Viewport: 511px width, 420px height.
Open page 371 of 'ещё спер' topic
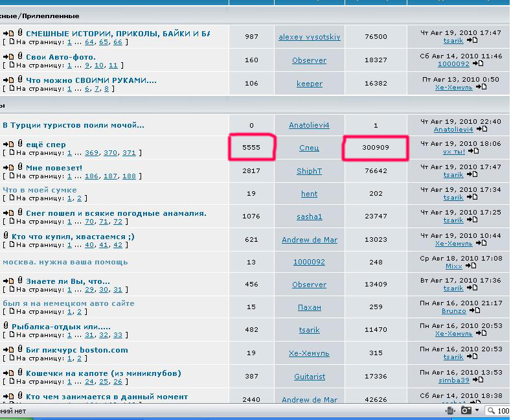pyautogui.click(x=129, y=153)
